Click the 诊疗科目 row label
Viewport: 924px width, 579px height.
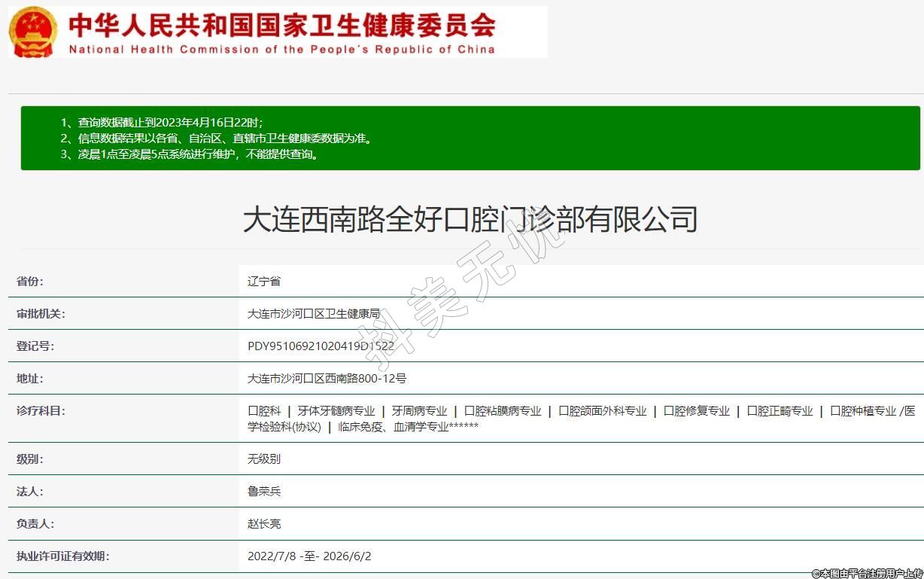coord(41,411)
